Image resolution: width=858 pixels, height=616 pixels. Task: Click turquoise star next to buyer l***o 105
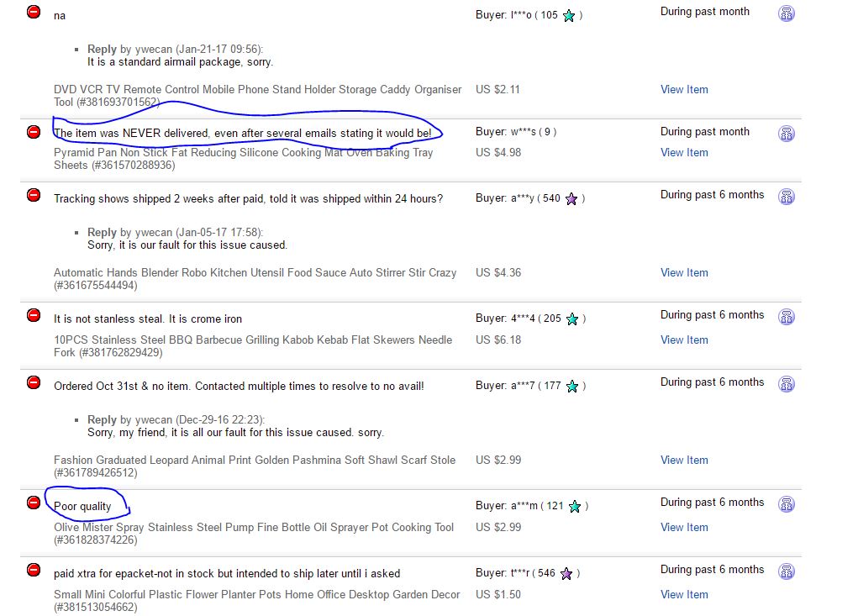(569, 15)
